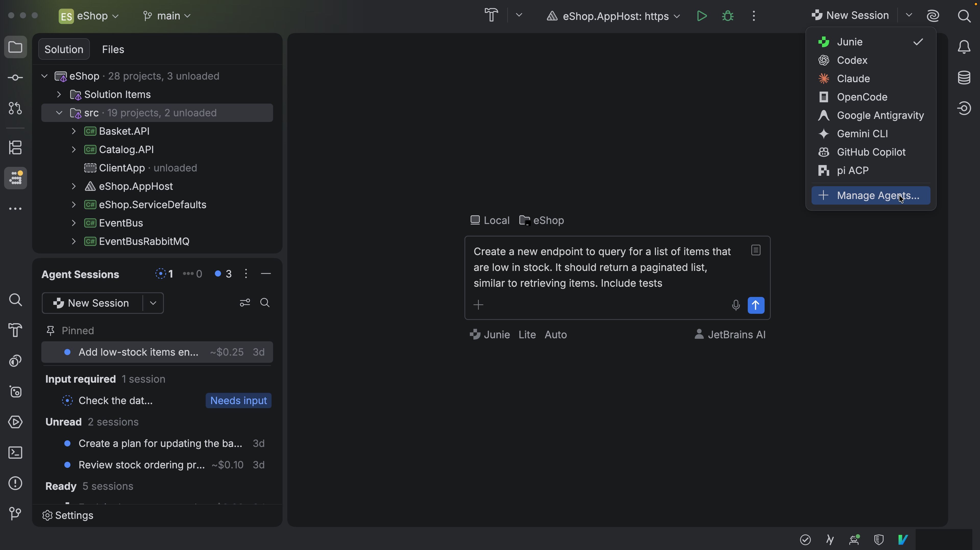Image resolution: width=980 pixels, height=550 pixels.
Task: Open the Find magnifier in left sidebar
Action: pyautogui.click(x=15, y=300)
